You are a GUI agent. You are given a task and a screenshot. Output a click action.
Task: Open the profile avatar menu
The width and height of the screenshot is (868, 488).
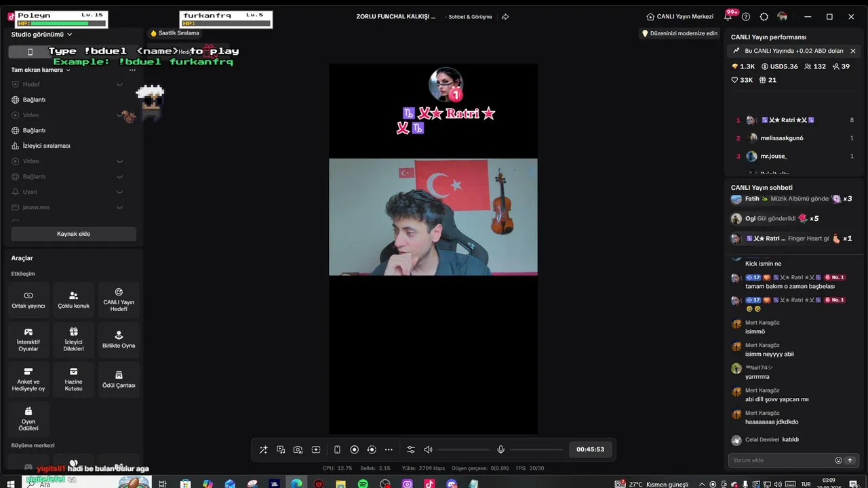[x=783, y=17]
